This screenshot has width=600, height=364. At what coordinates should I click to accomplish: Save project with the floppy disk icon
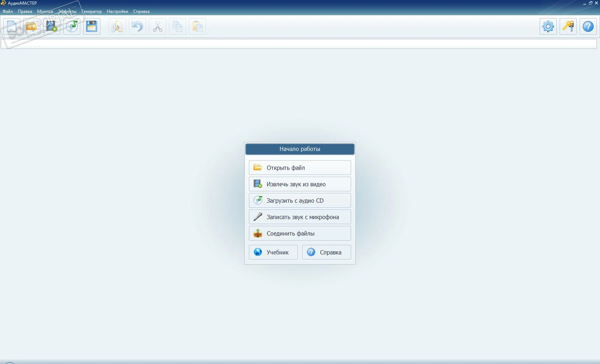point(92,27)
